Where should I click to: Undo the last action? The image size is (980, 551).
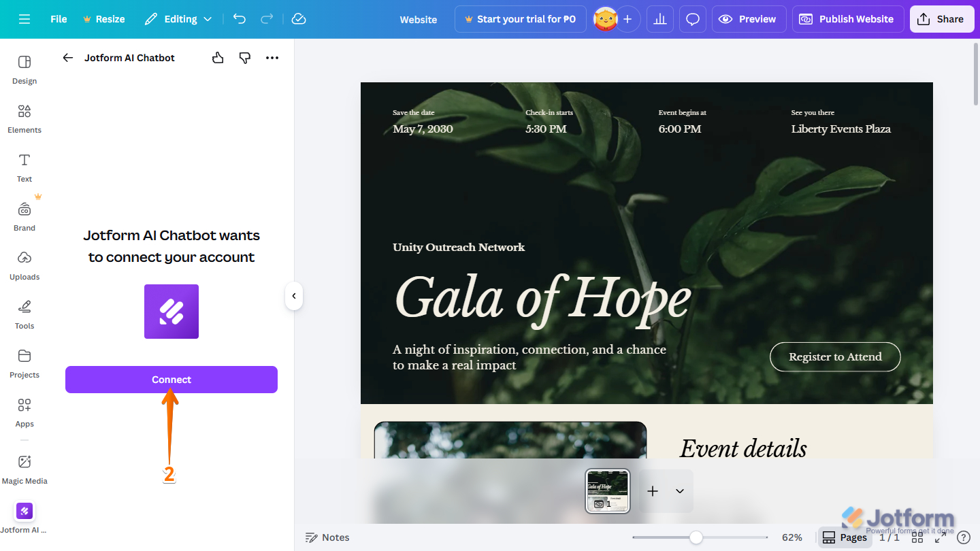239,19
